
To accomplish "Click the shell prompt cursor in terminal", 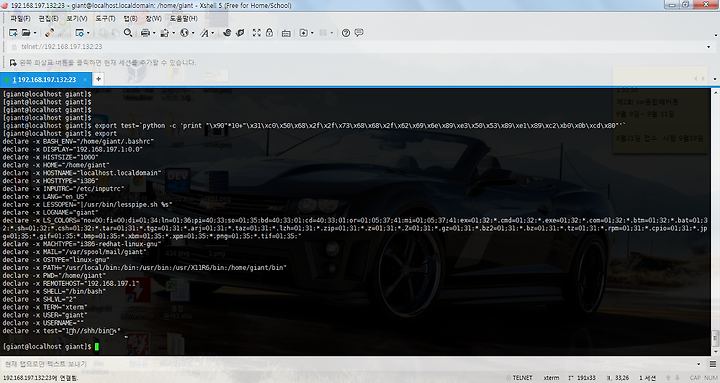I will click(x=97, y=346).
